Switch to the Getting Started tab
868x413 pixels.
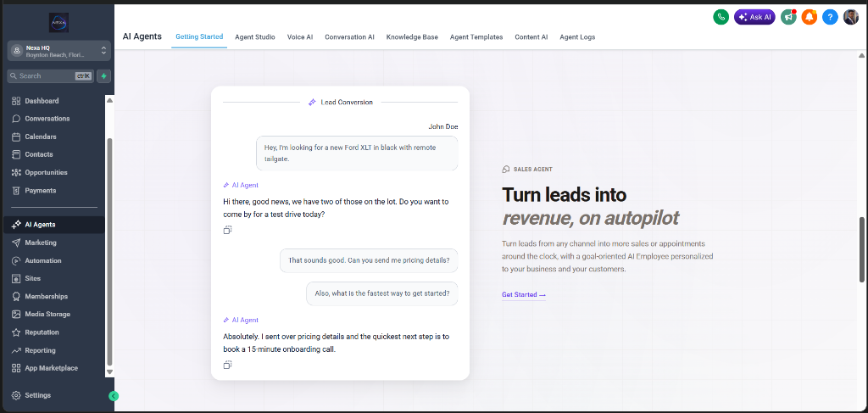[199, 37]
